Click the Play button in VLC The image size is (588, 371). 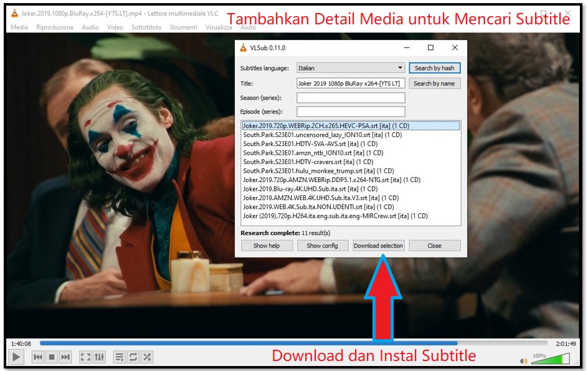coord(16,357)
